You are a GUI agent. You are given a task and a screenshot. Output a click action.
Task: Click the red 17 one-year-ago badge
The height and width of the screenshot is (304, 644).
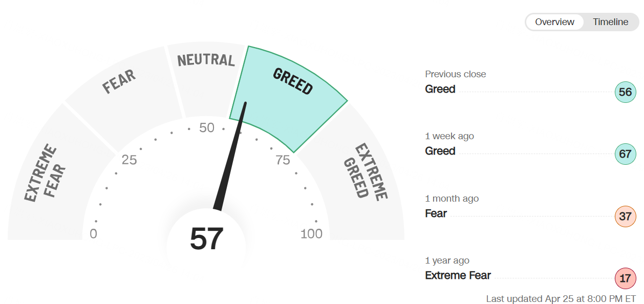coord(625,279)
